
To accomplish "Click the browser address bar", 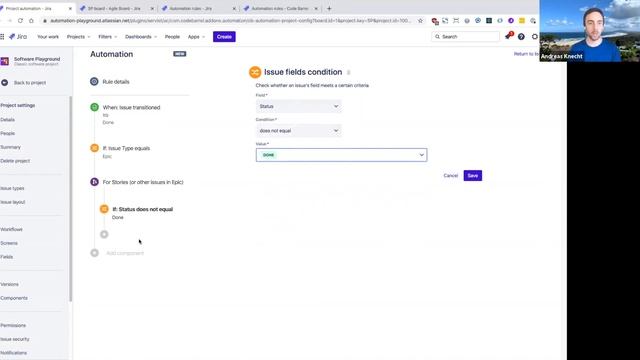I will click(x=231, y=21).
